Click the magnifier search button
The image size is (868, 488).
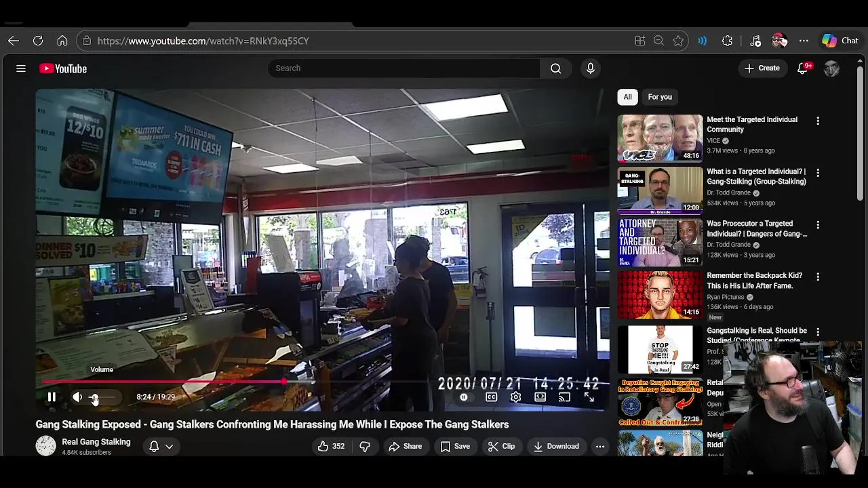tap(555, 68)
